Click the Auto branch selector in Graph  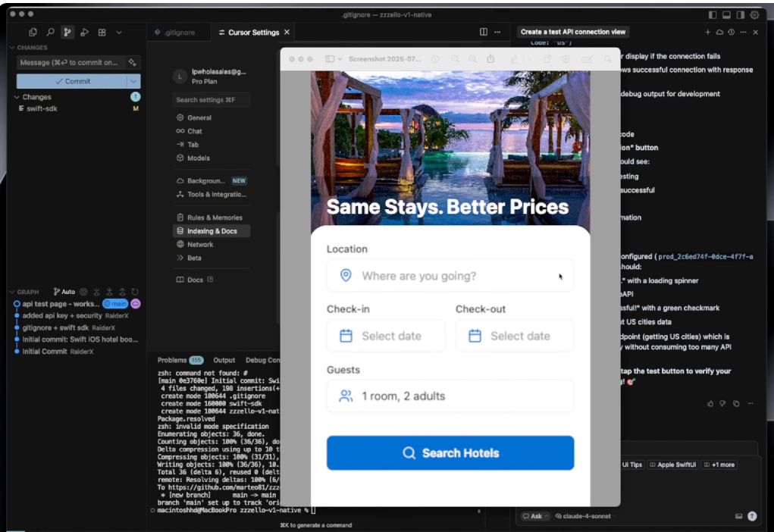coord(64,292)
